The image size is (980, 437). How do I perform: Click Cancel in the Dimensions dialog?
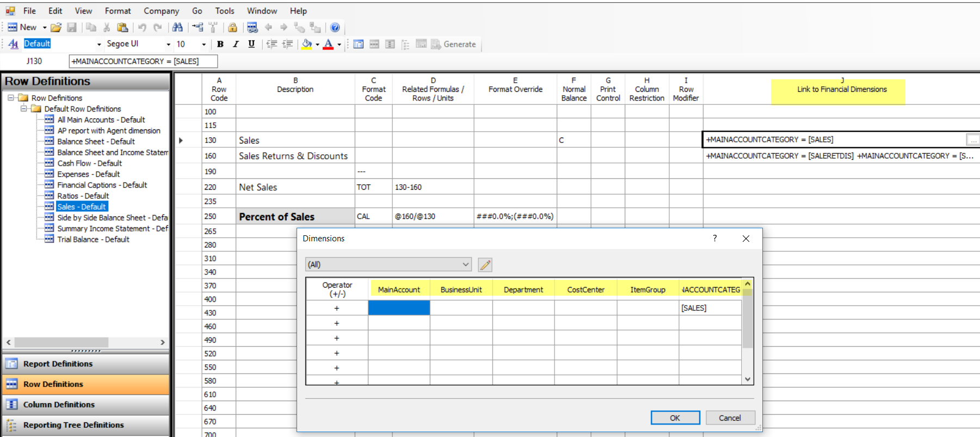pos(730,417)
